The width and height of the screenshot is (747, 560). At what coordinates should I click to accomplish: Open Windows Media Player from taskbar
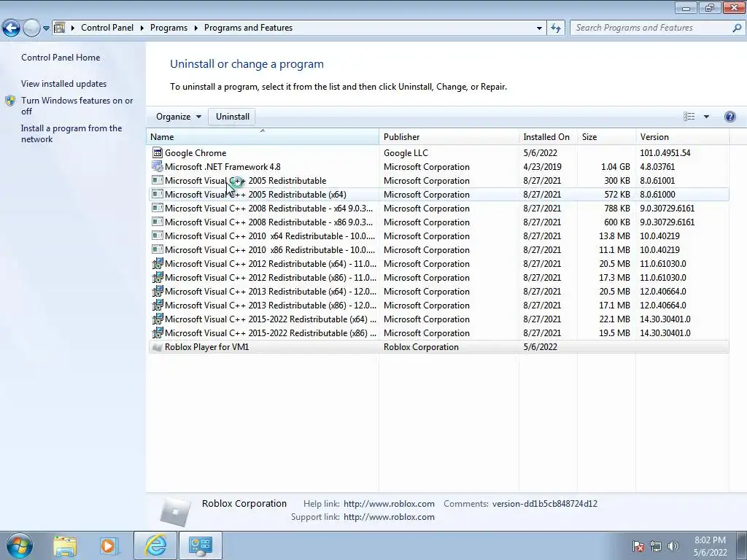point(108,546)
